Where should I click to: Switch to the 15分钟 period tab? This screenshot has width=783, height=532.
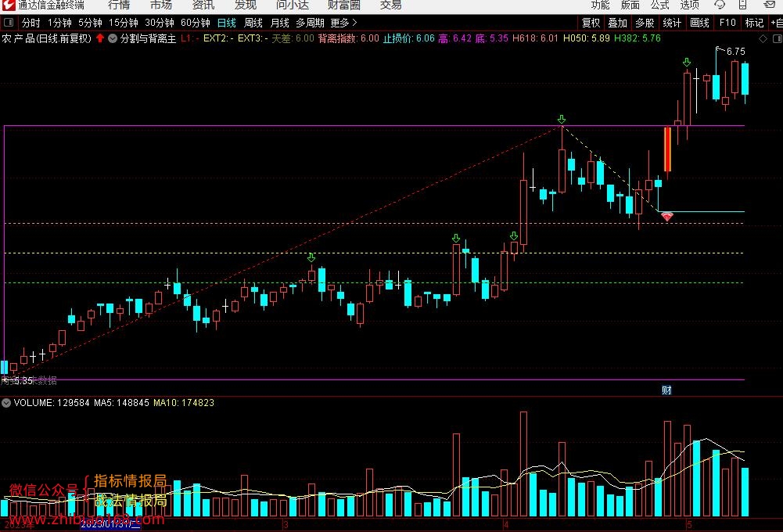(124, 23)
